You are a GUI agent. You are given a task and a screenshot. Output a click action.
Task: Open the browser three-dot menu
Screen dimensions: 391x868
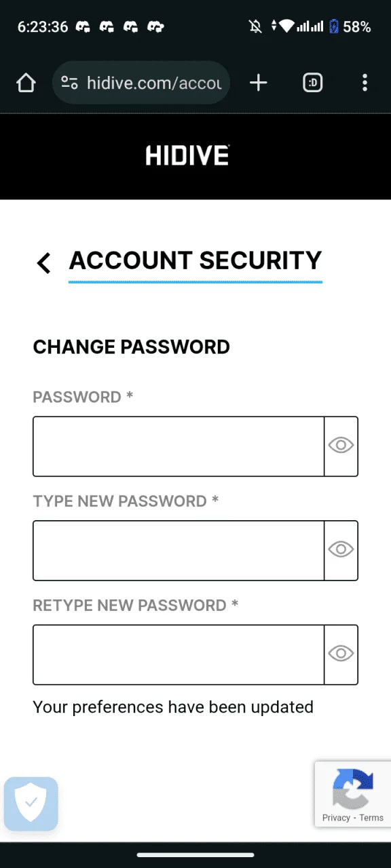pyautogui.click(x=365, y=83)
